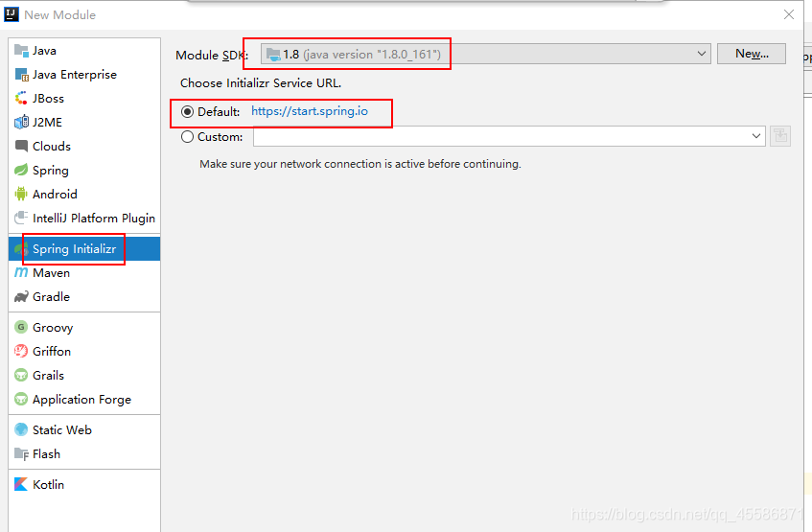Image resolution: width=812 pixels, height=532 pixels.
Task: Select Java module type
Action: (84, 50)
